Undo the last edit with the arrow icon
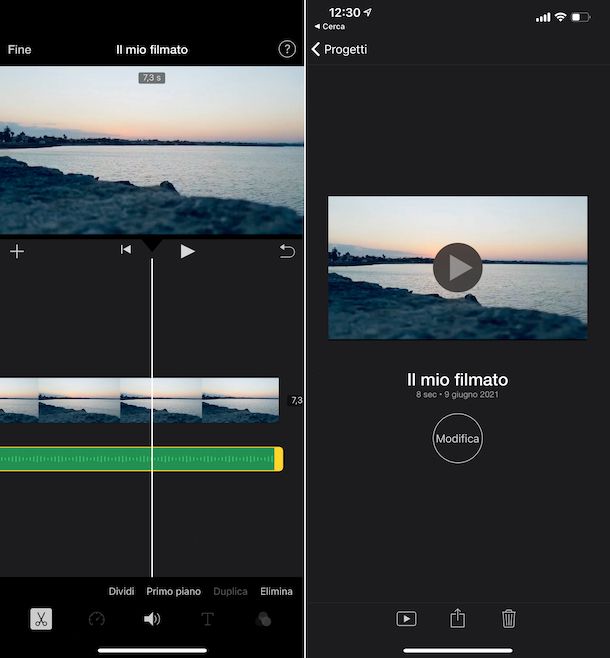Image resolution: width=610 pixels, height=658 pixels. (287, 251)
